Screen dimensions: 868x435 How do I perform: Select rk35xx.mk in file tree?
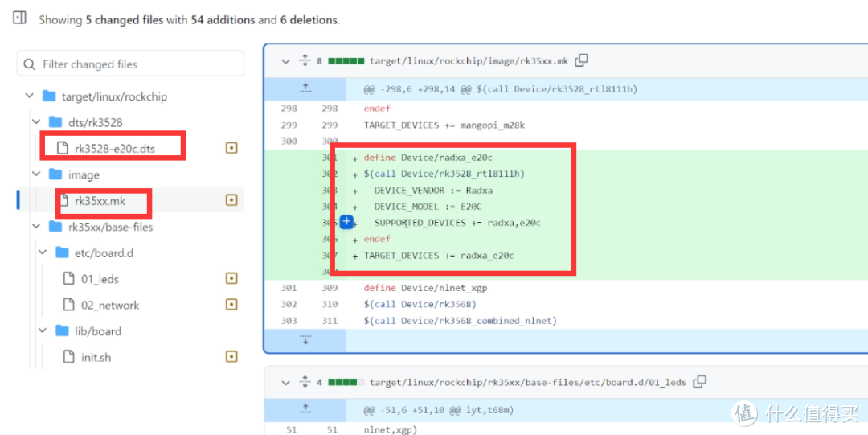point(100,200)
